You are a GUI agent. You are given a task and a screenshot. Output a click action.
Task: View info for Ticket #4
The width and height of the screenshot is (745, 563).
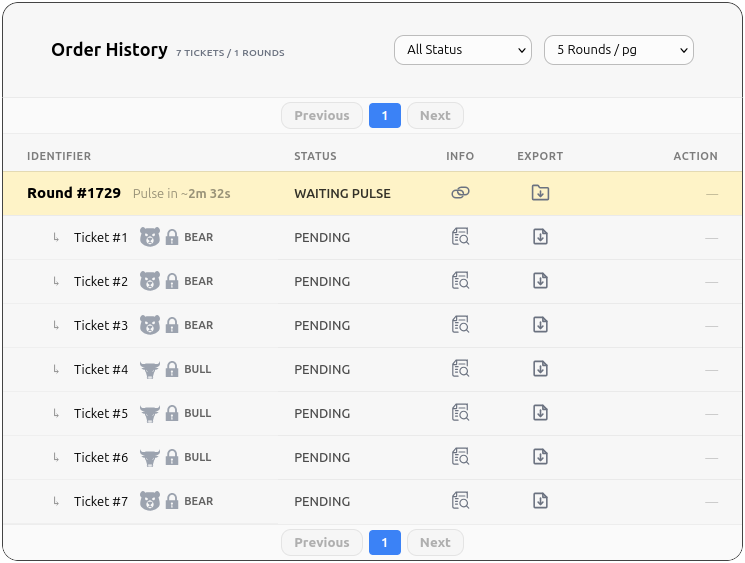[460, 369]
